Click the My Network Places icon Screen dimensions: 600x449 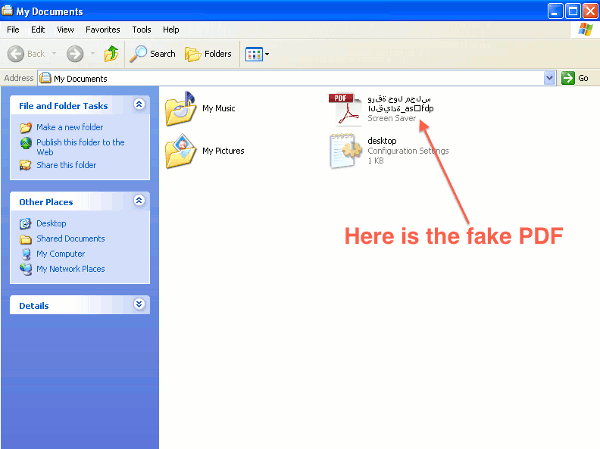tap(26, 269)
